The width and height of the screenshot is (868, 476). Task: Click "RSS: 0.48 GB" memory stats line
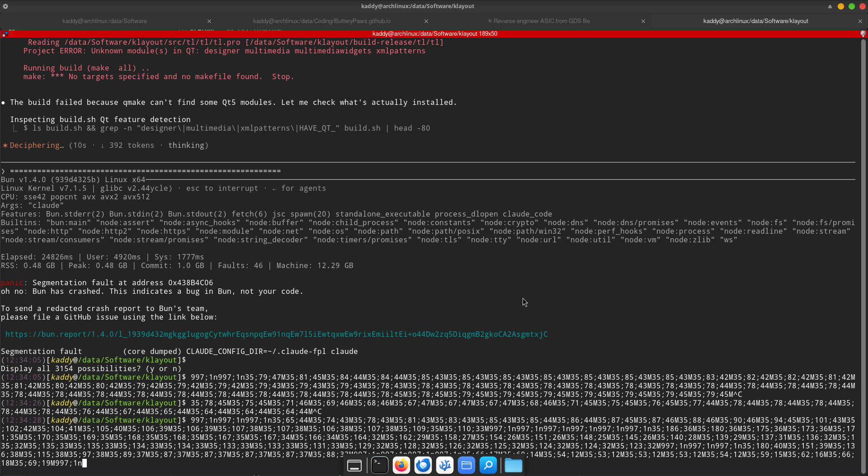tap(177, 266)
